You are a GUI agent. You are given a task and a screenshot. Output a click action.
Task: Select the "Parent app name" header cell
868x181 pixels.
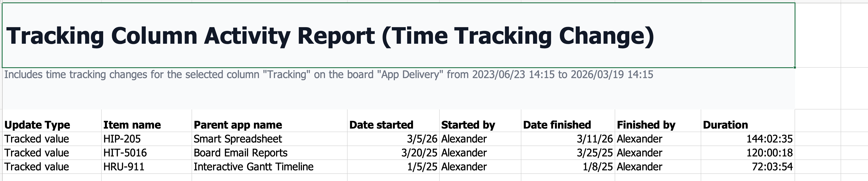pos(238,125)
